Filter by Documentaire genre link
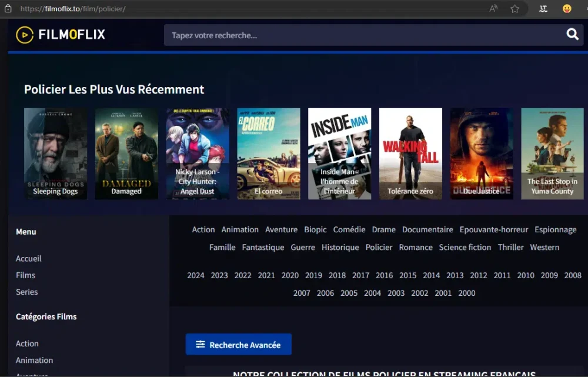The height and width of the screenshot is (377, 588). (x=427, y=229)
